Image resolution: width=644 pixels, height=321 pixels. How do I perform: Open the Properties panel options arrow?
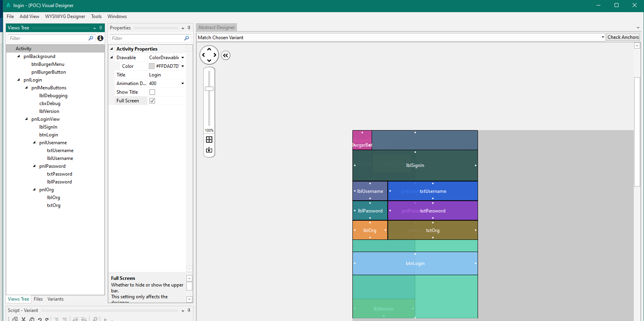tap(182, 28)
